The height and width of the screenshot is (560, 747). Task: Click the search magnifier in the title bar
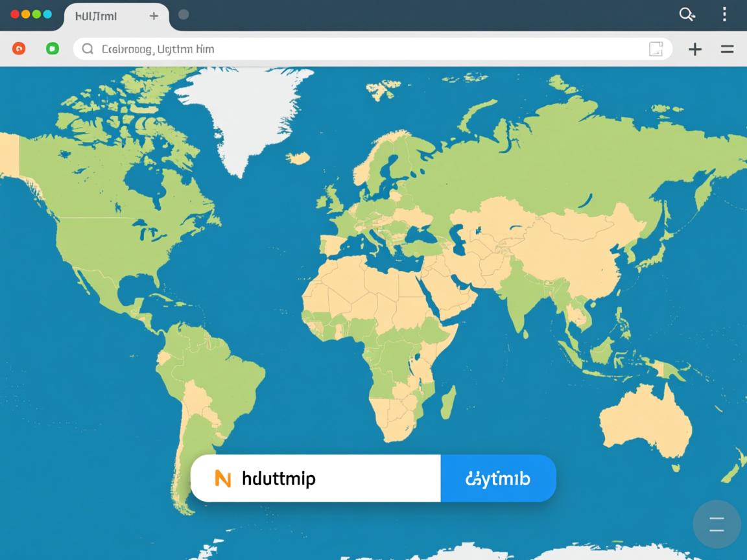tap(686, 14)
